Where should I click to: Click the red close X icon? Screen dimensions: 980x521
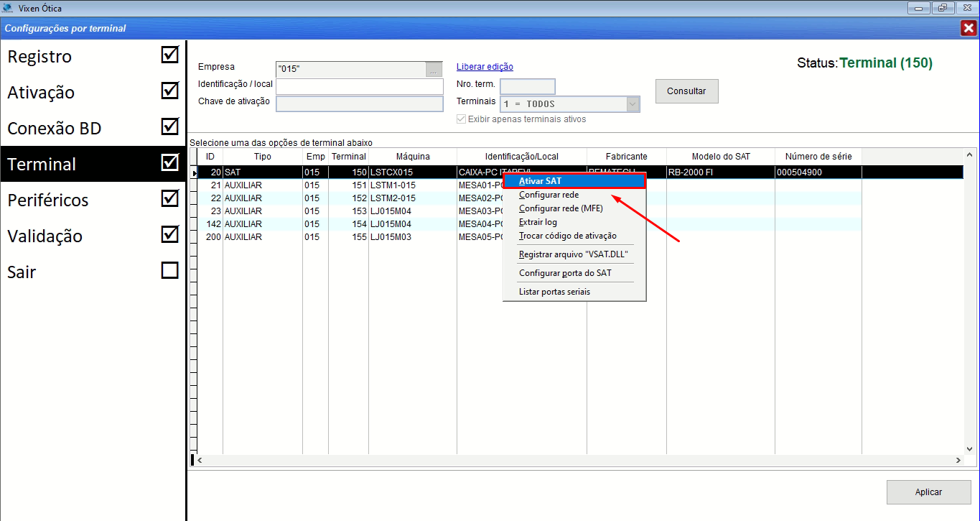[x=968, y=28]
